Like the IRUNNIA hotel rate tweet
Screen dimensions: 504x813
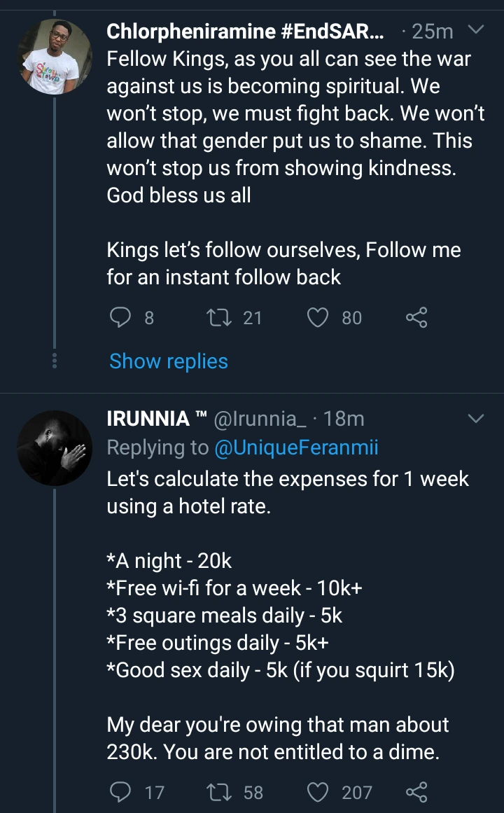[x=318, y=792]
